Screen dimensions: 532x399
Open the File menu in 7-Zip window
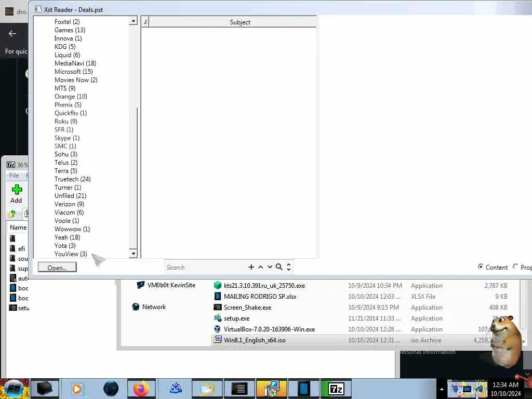click(x=14, y=176)
